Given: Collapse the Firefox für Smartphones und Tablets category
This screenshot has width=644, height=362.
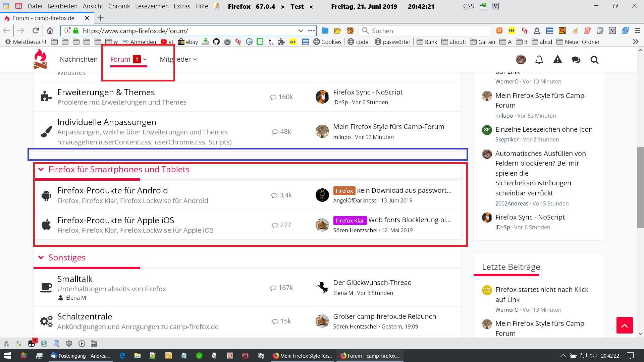Looking at the screenshot, I should (41, 169).
